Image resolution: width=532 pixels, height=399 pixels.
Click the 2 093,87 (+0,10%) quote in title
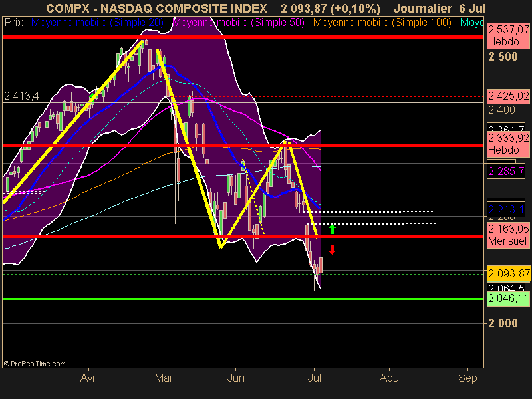pyautogui.click(x=331, y=9)
